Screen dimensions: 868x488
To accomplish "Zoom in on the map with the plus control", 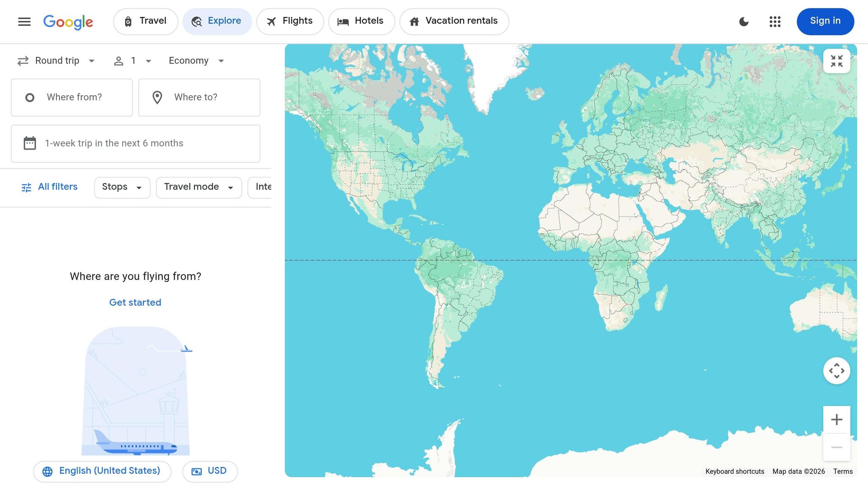I will pos(836,419).
